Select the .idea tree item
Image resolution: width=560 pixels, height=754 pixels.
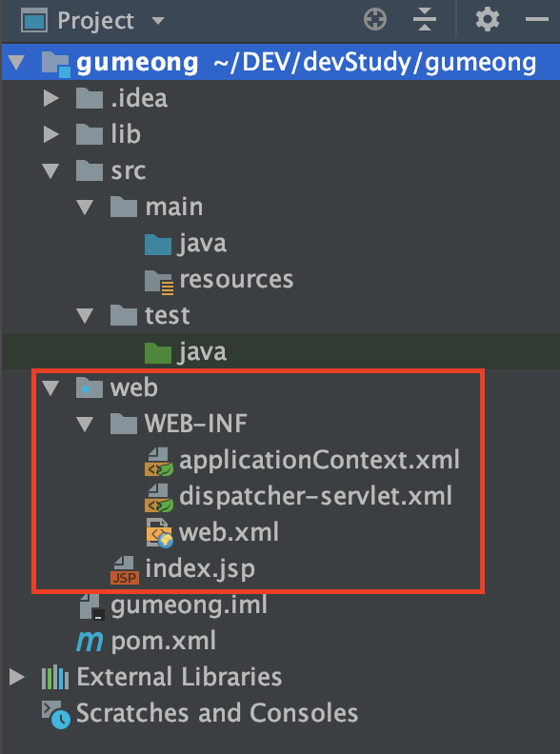click(139, 99)
